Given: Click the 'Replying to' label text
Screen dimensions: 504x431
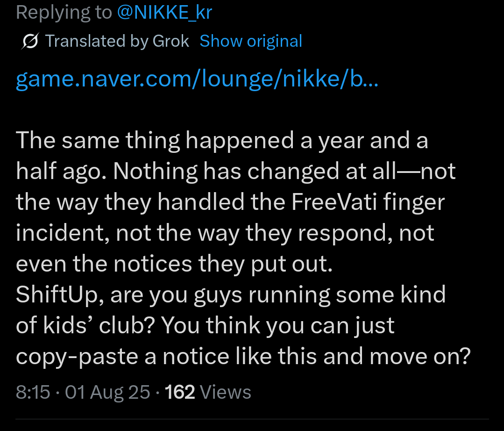Looking at the screenshot, I should point(64,12).
